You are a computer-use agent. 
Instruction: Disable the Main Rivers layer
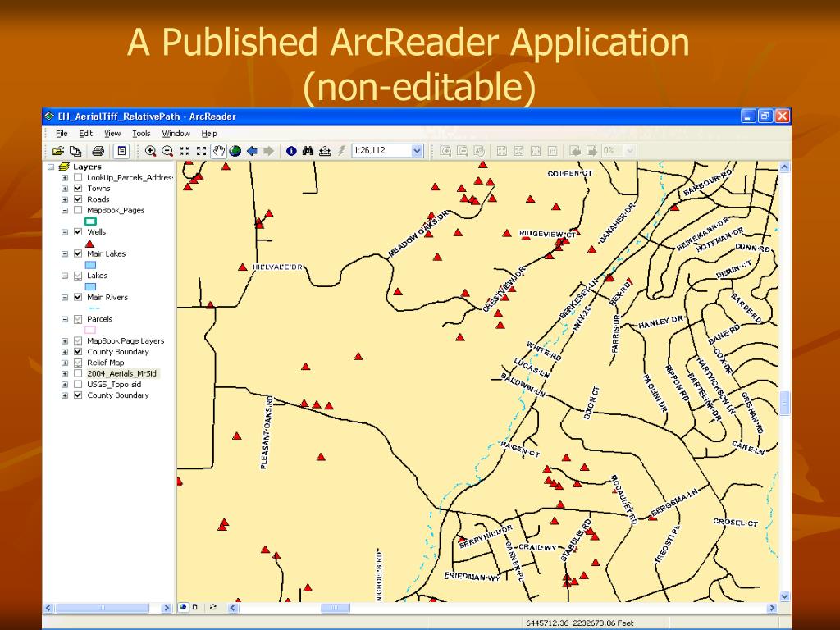(x=78, y=297)
